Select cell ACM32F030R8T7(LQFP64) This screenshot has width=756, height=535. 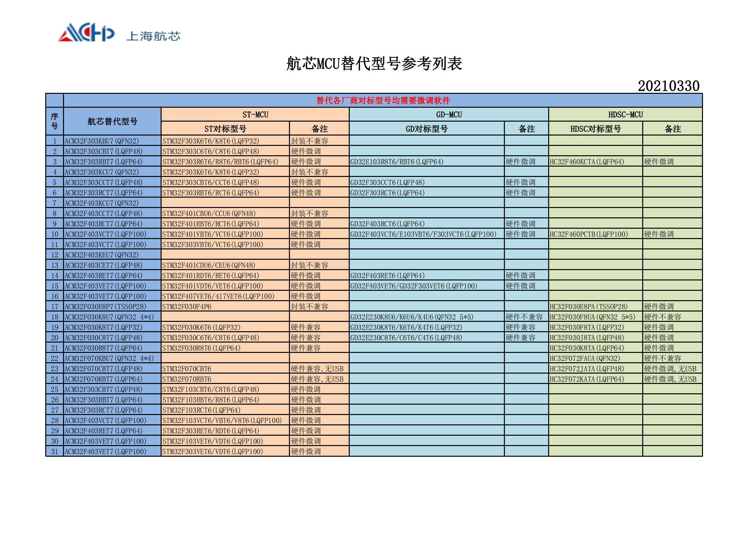112,348
